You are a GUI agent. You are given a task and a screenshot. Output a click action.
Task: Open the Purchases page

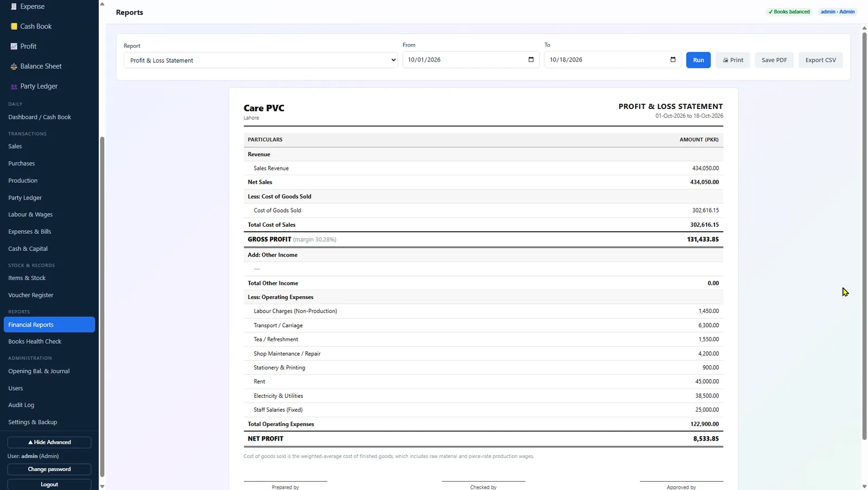[22, 163]
